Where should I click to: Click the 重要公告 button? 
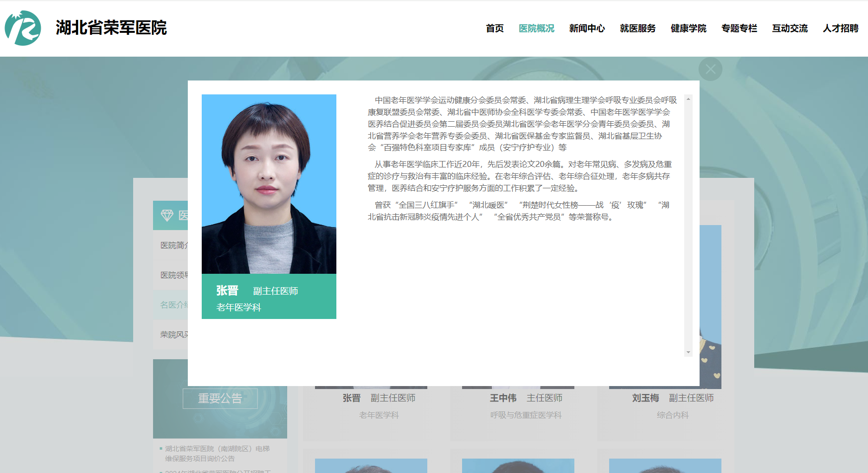point(220,398)
